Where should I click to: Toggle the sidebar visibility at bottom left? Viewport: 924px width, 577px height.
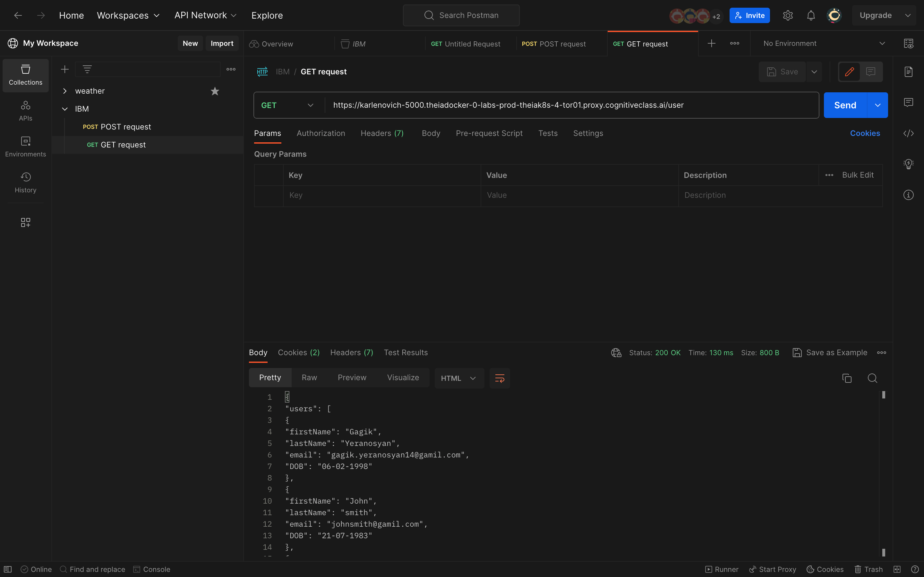[8, 569]
